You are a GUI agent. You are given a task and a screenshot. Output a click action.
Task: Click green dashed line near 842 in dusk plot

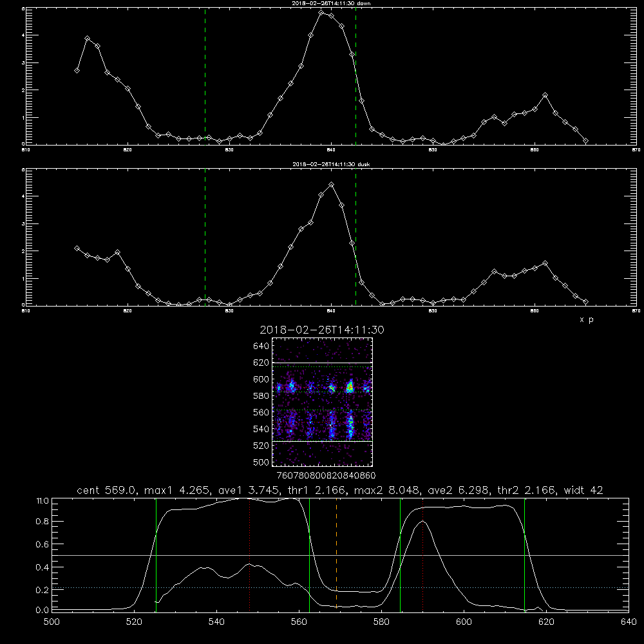point(355,237)
